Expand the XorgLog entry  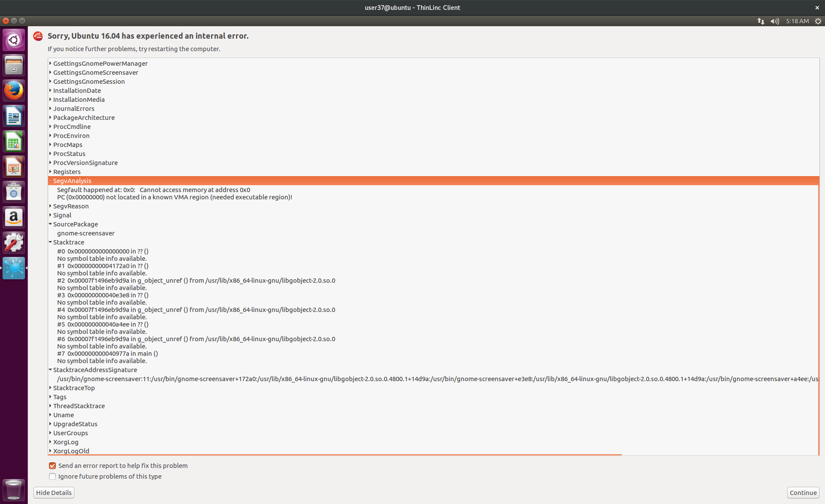tap(50, 442)
